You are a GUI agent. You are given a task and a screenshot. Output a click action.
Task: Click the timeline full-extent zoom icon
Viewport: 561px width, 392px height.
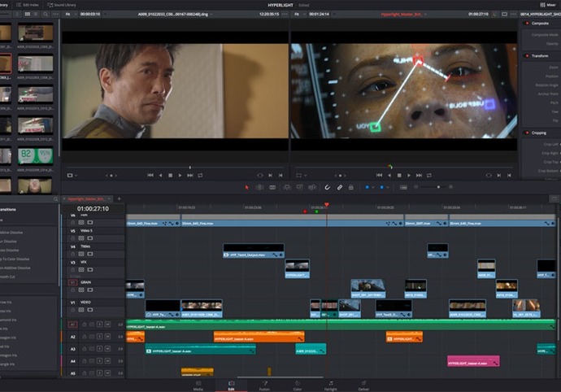pos(403,187)
